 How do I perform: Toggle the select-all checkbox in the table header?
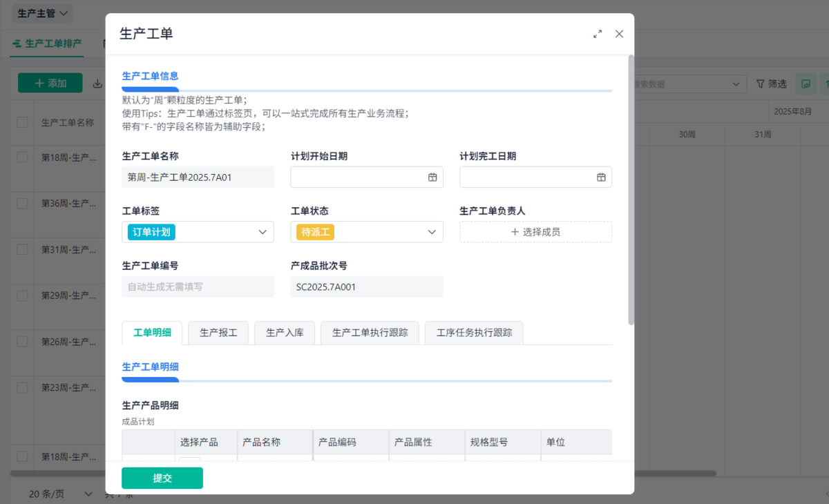[23, 122]
